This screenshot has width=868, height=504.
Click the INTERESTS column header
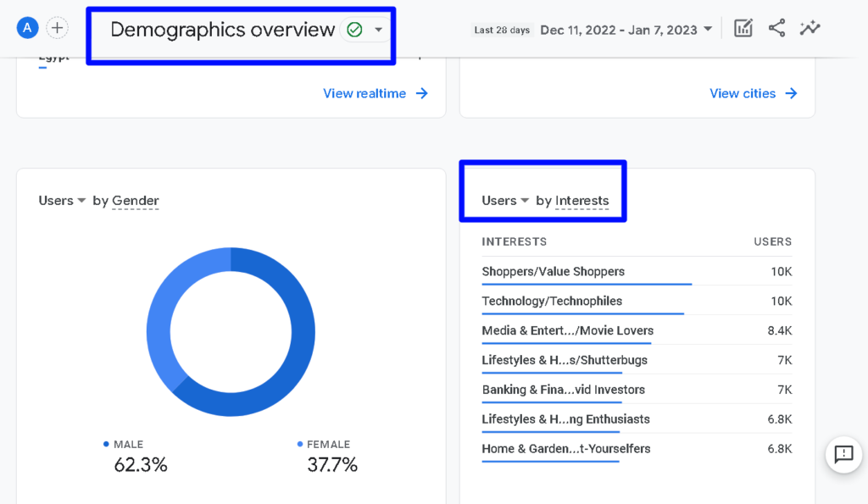click(515, 241)
